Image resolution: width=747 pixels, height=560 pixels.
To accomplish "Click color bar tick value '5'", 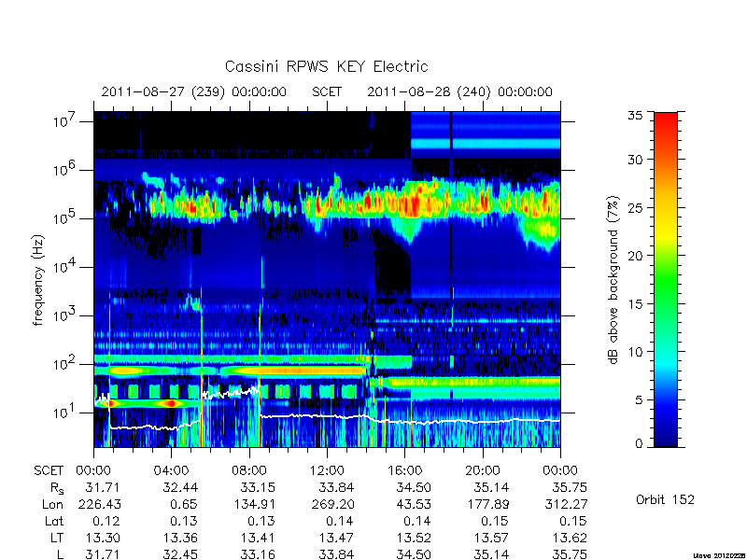I will pos(638,399).
